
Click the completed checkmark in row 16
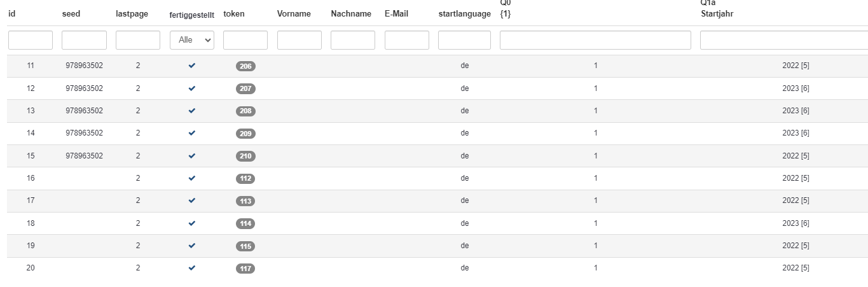coord(192,178)
